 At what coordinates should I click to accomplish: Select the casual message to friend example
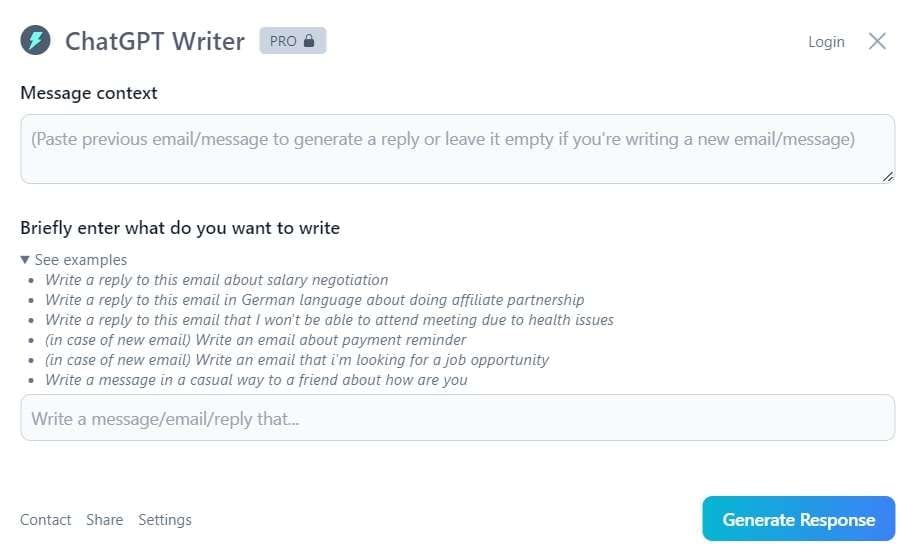(256, 380)
